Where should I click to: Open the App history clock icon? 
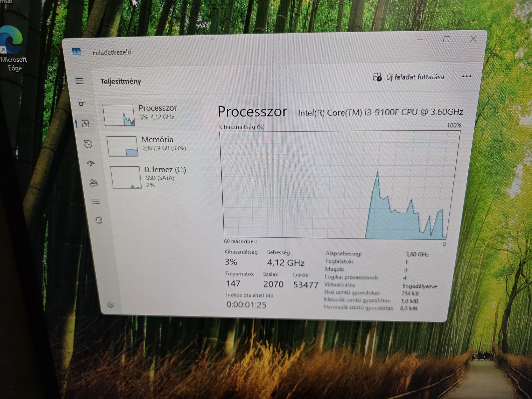click(x=88, y=144)
